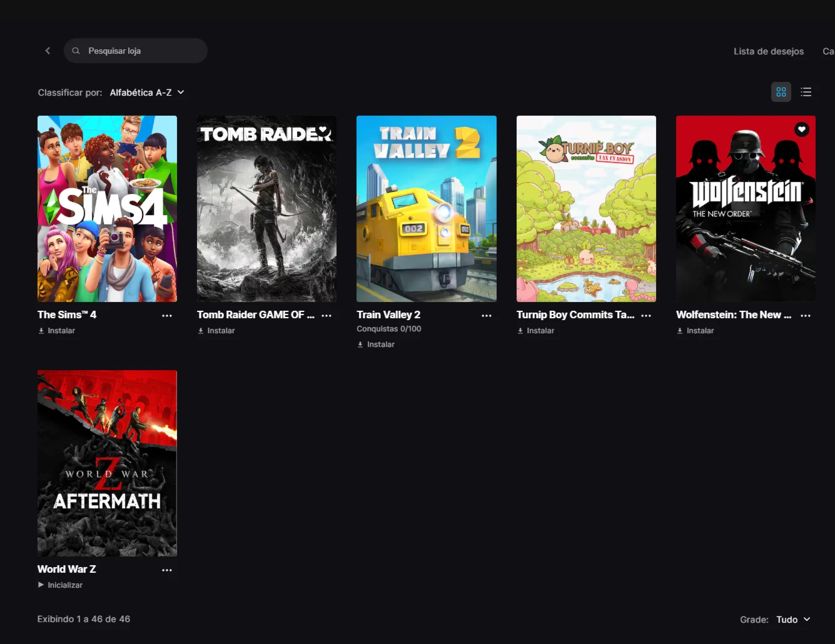Open the Alfabética A-Z sort dropdown
The width and height of the screenshot is (835, 644).
(x=147, y=93)
